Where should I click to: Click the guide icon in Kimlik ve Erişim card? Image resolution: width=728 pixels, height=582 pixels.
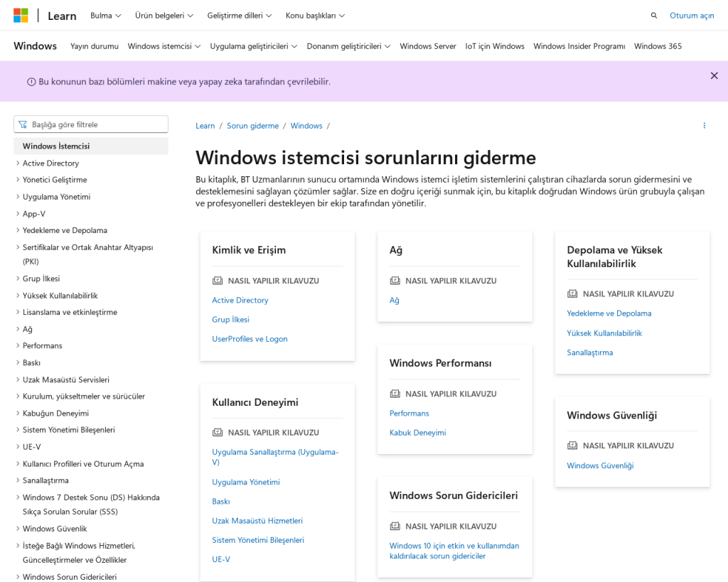click(218, 280)
